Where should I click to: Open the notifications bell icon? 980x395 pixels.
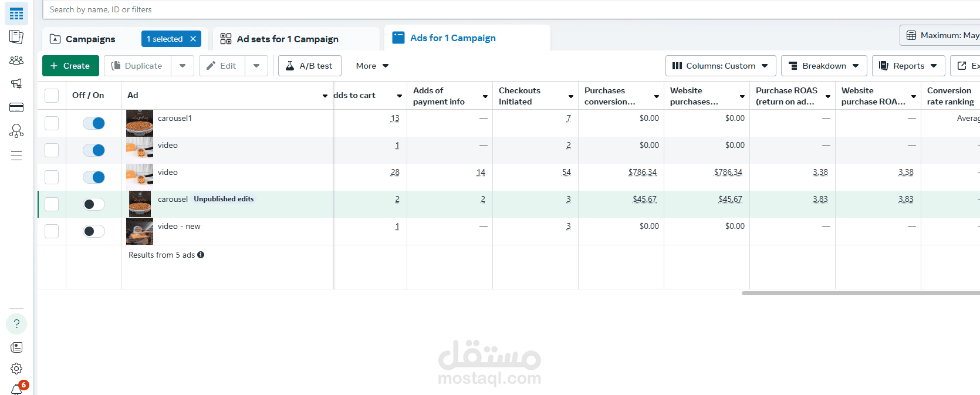pyautogui.click(x=16, y=389)
